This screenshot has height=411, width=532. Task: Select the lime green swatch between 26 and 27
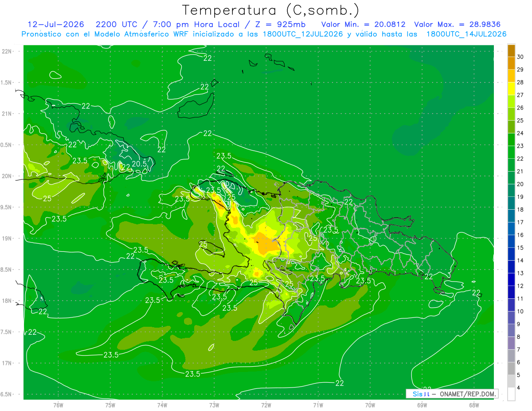(511, 101)
